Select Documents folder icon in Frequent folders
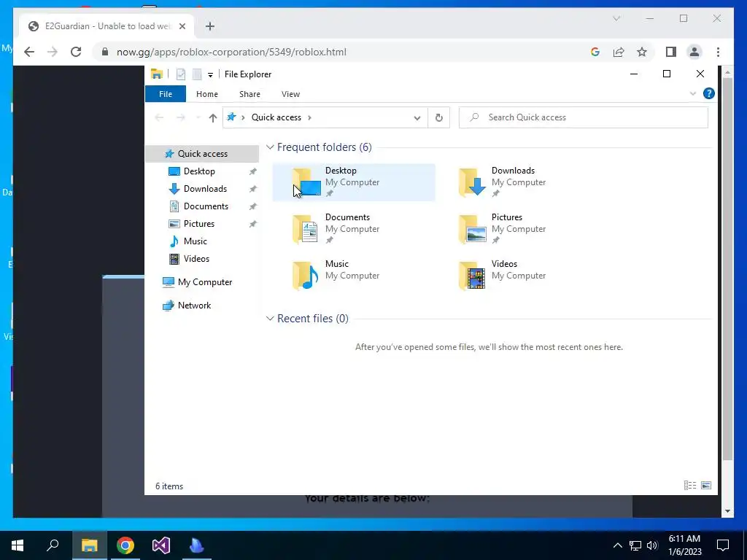This screenshot has width=747, height=560. click(306, 228)
